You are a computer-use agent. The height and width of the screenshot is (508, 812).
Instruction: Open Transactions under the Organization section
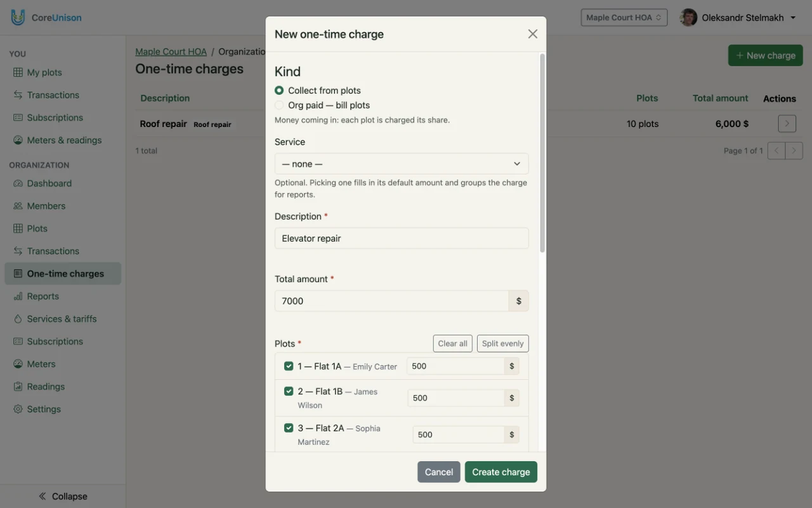[x=63, y=251]
